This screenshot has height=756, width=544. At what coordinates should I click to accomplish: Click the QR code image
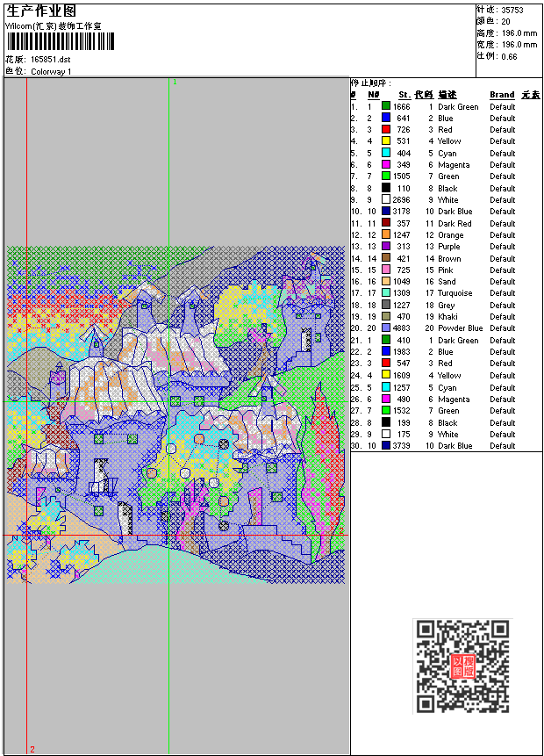pos(462,666)
